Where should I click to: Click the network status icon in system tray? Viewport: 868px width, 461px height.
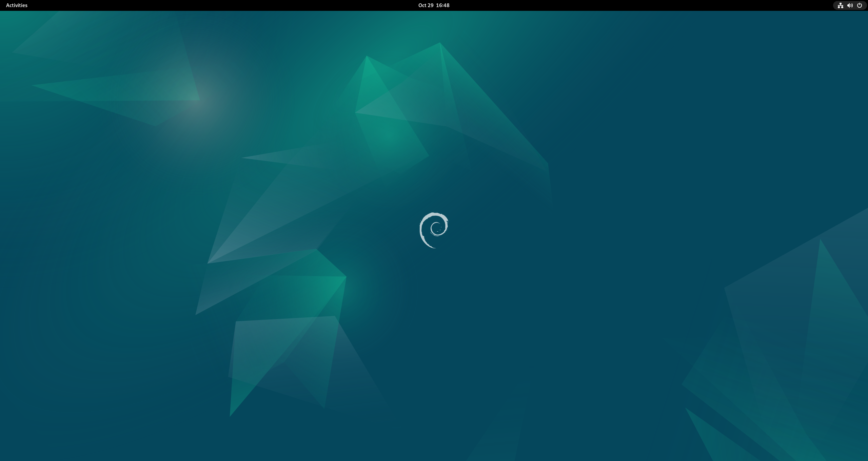840,5
